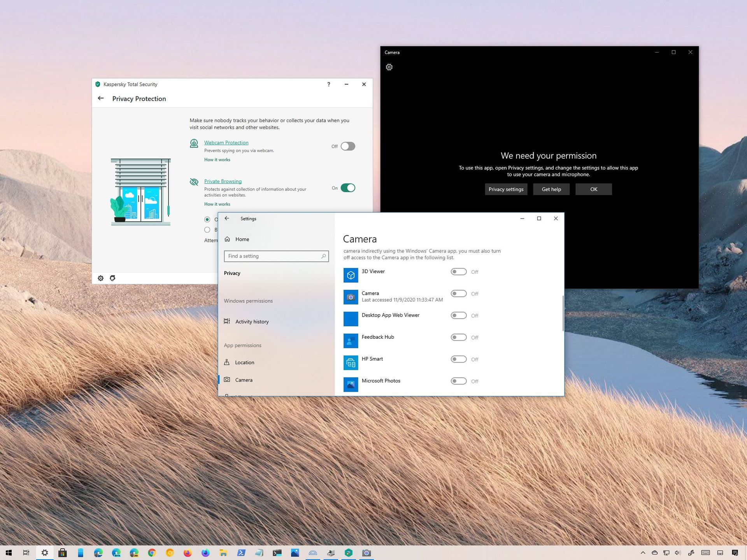Select Home in the Settings sidebar
Screen dimensions: 747x560
242,239
